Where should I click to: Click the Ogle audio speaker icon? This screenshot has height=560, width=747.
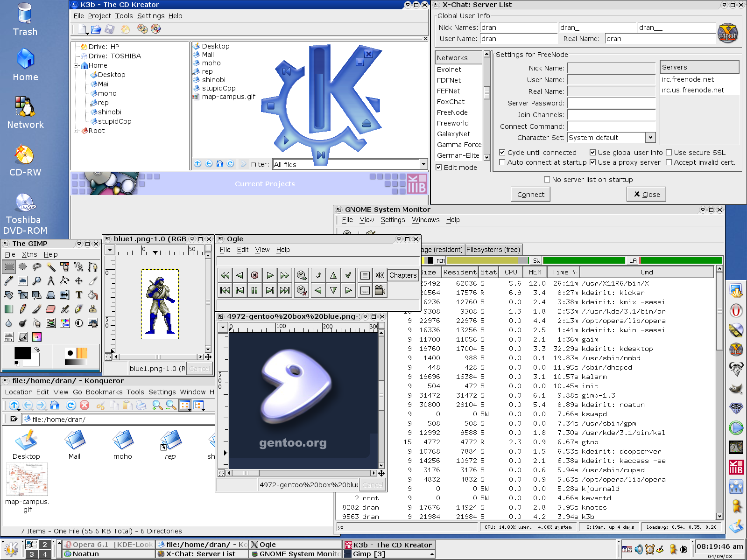coord(380,275)
